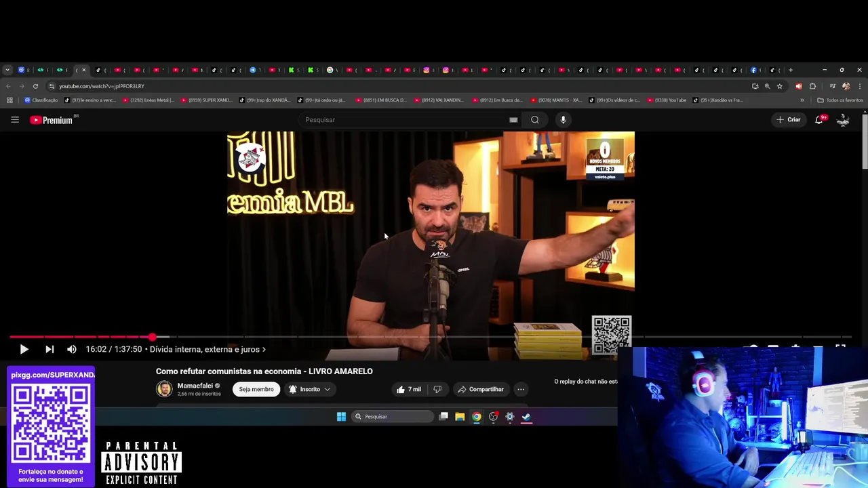Click the install/cast icon in address bar
The image size is (868, 488).
[755, 86]
